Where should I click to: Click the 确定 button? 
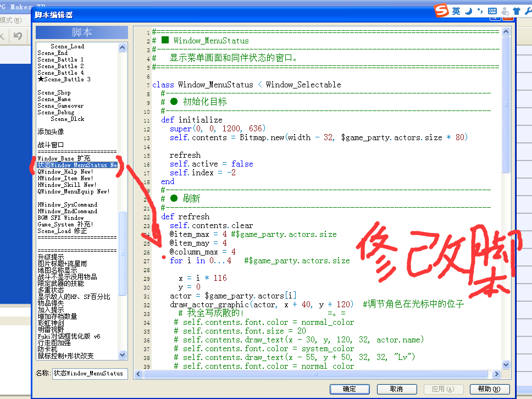tap(350, 389)
